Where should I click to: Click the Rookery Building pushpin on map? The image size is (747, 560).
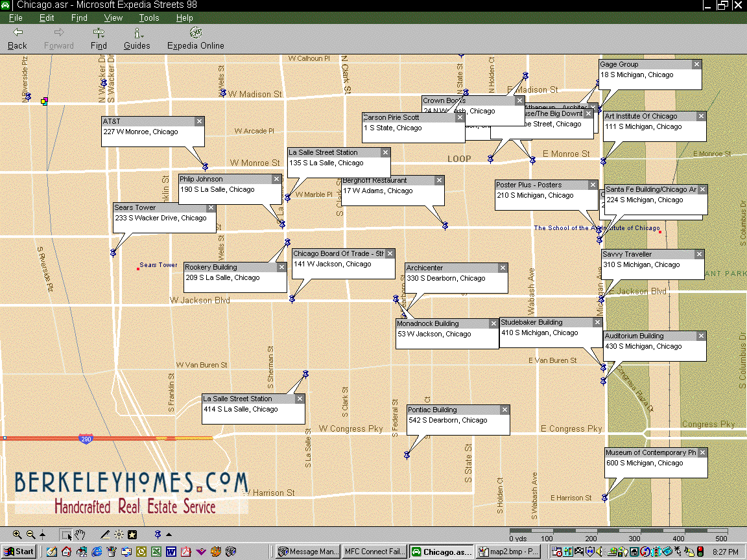287,242
